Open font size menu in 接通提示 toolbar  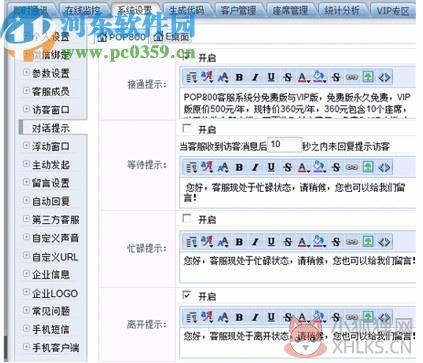coord(223,77)
